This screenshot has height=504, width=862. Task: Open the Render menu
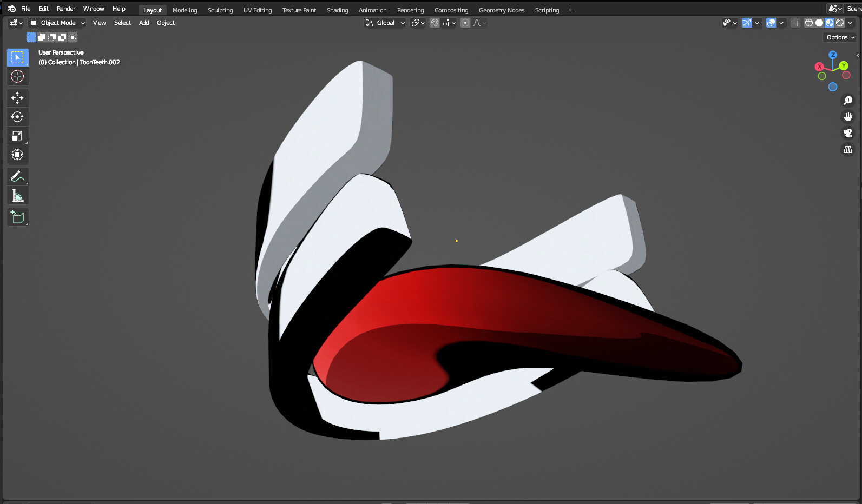click(66, 9)
